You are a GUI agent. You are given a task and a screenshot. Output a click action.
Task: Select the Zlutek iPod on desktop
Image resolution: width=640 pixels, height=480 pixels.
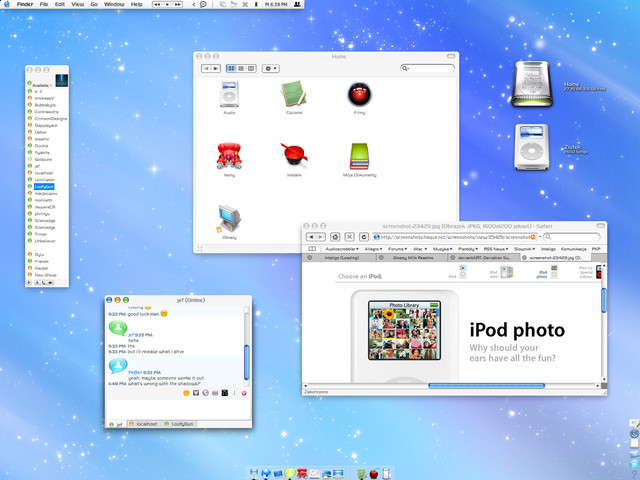click(531, 147)
